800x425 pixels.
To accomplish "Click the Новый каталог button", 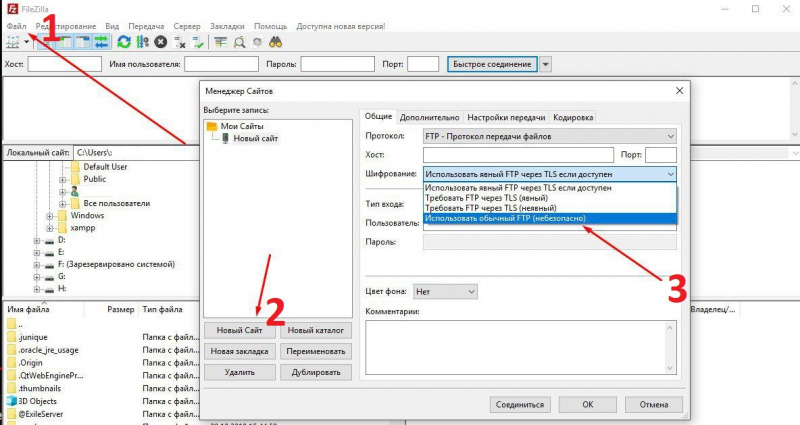I will [x=316, y=330].
